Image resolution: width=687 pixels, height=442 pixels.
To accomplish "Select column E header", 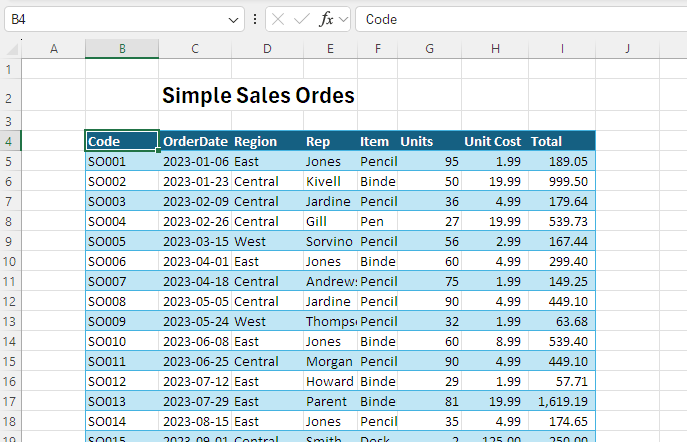I will click(330, 49).
